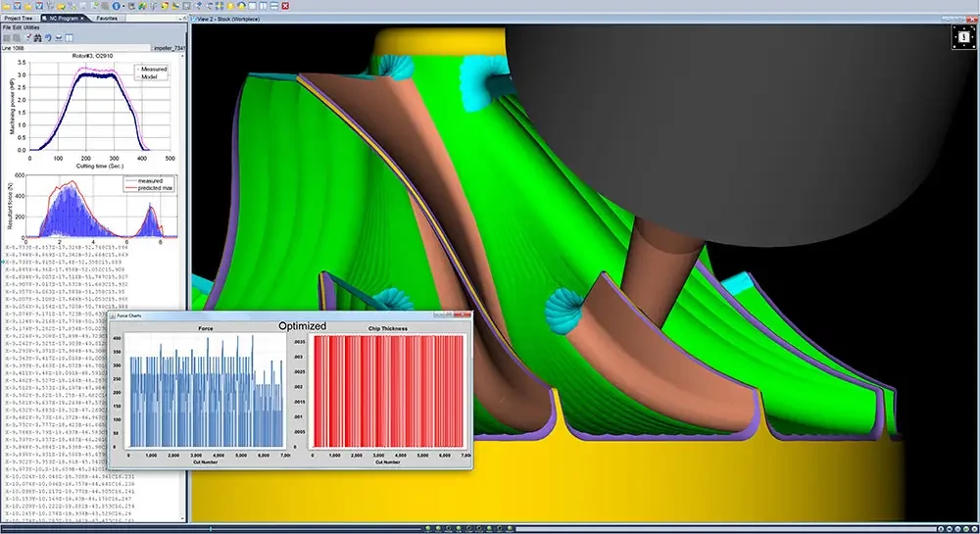Click the checkmark icon in NC toolbar

[28, 37]
